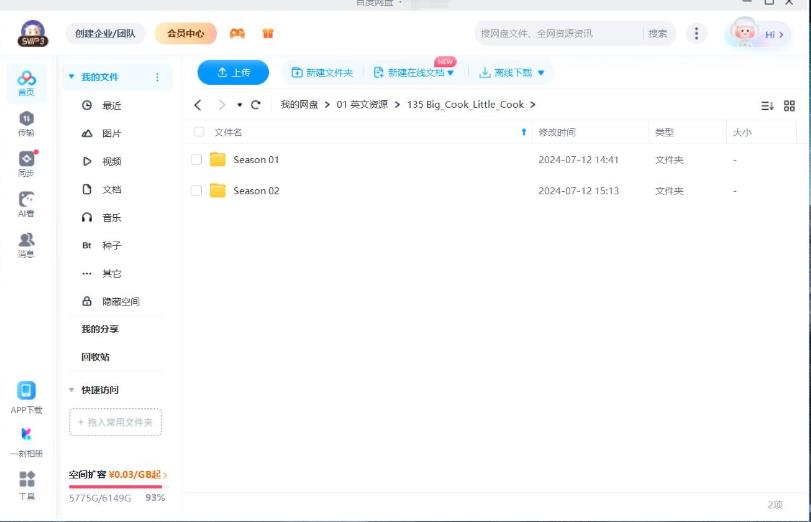Tick the checkbox for Season 02
The image size is (811, 522).
click(197, 190)
